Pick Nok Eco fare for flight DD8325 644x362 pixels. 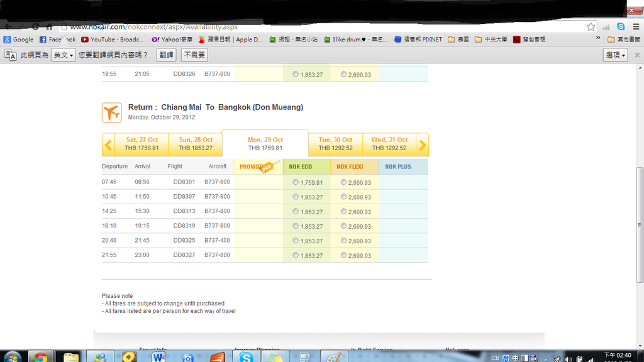point(296,241)
